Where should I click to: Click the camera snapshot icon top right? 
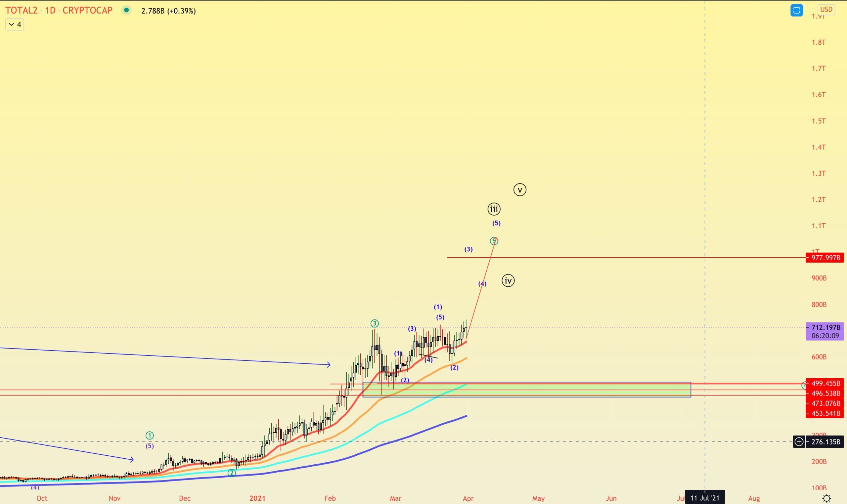[x=796, y=10]
